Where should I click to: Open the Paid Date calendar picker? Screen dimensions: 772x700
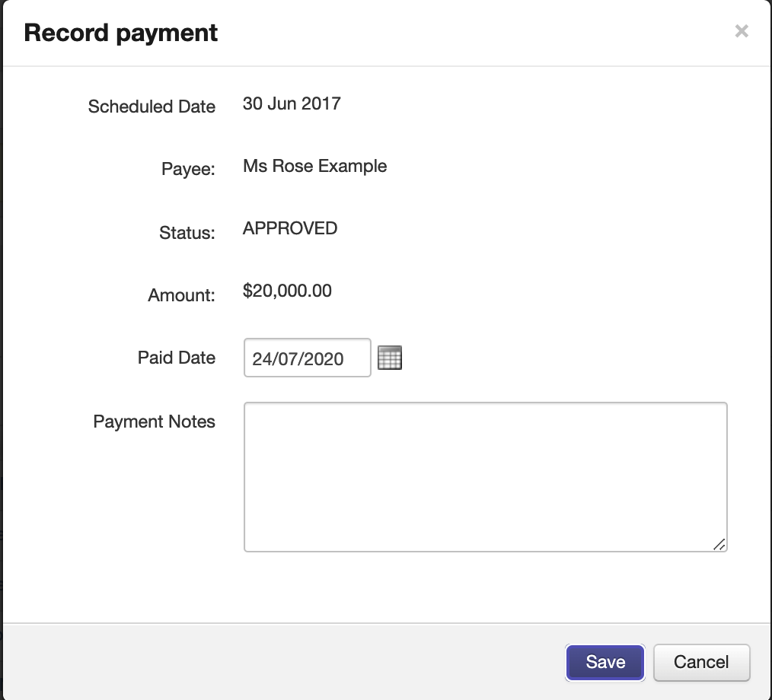[390, 358]
